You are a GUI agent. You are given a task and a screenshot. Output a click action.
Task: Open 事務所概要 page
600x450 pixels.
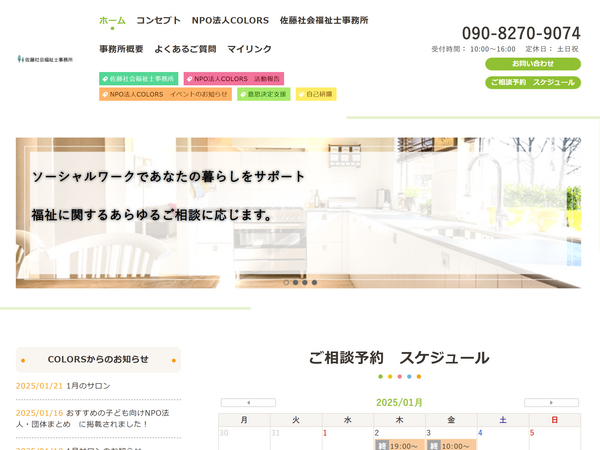tap(121, 49)
